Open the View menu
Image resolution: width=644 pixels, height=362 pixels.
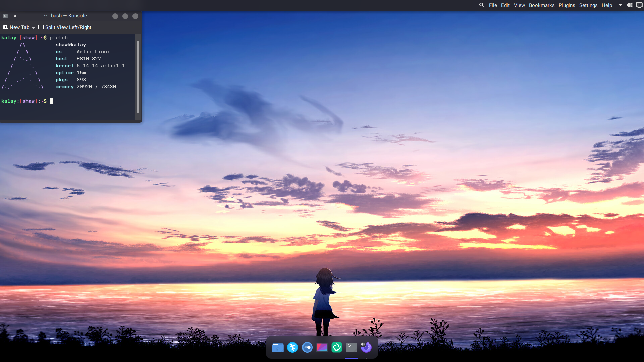tap(519, 5)
